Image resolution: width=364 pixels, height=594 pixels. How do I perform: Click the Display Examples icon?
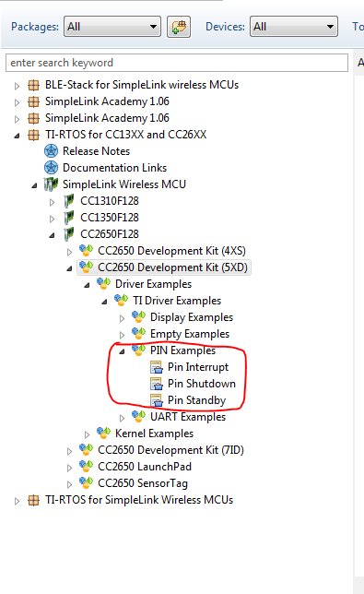click(138, 316)
